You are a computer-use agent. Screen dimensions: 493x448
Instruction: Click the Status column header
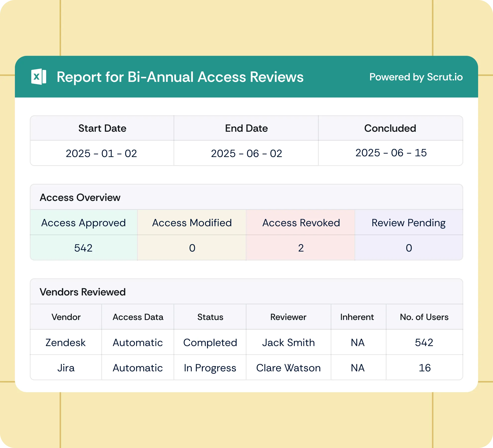click(x=210, y=317)
